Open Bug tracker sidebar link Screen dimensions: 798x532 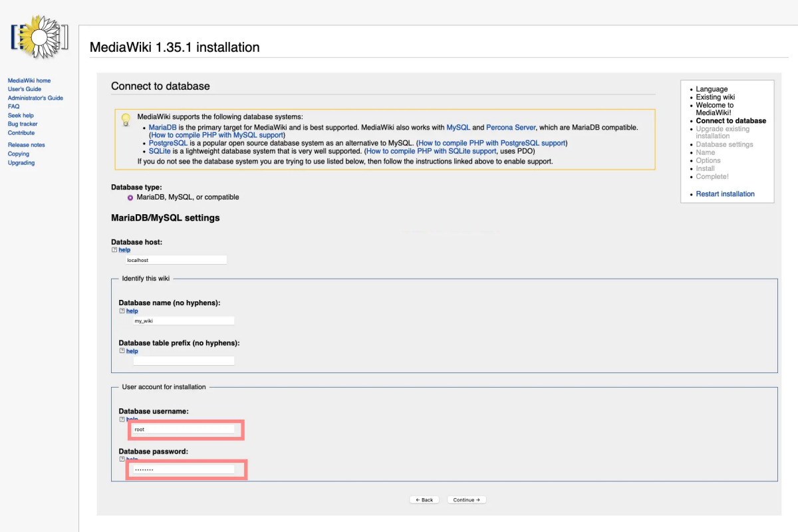[23, 124]
